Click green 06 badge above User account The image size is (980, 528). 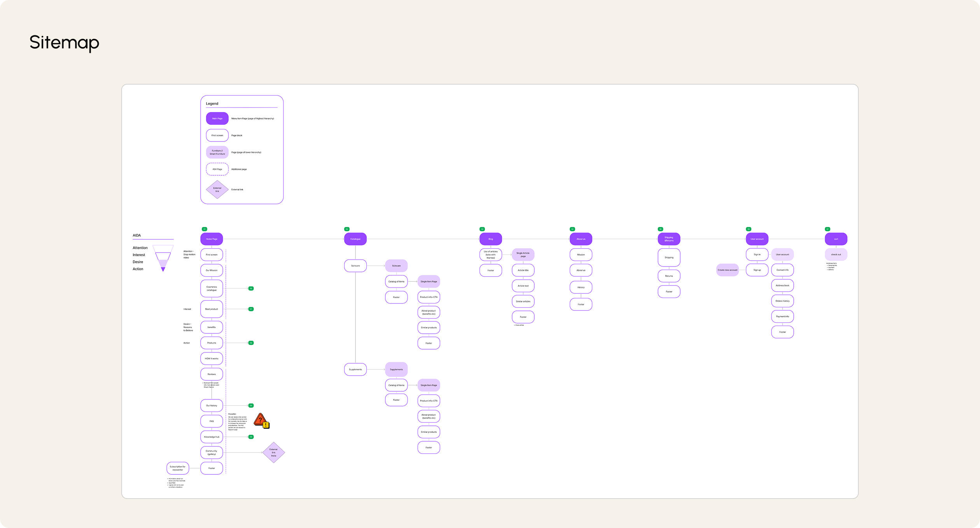748,229
